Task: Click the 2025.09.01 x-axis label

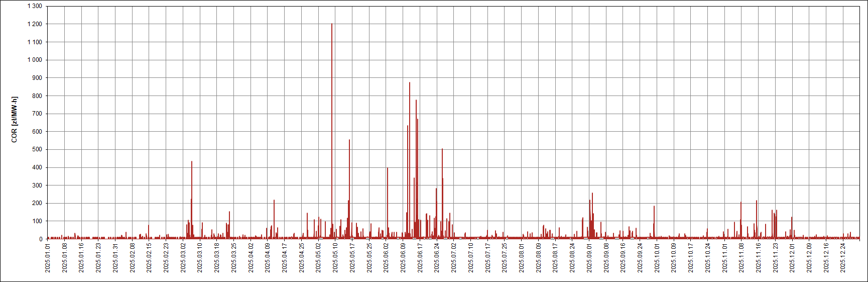Action: coord(589,258)
